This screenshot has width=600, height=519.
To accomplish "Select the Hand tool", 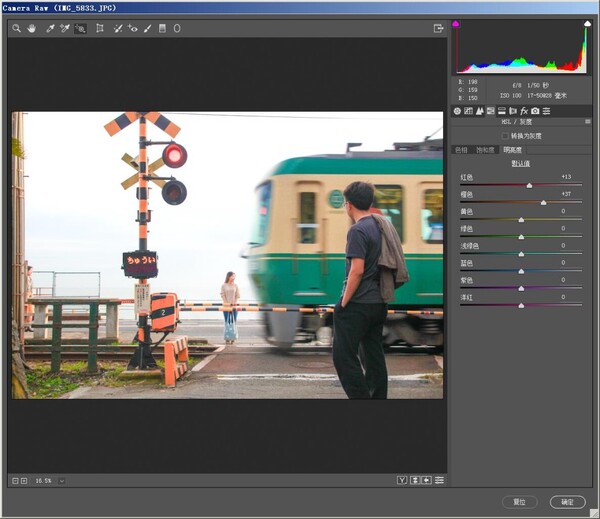I will point(31,28).
